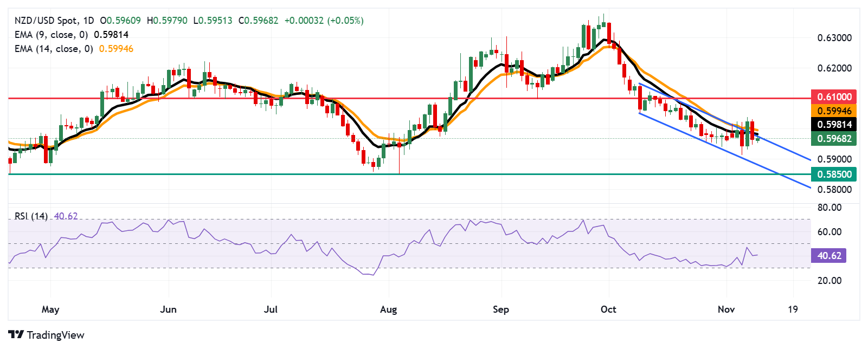Click the Nov marker on time axis

726,309
